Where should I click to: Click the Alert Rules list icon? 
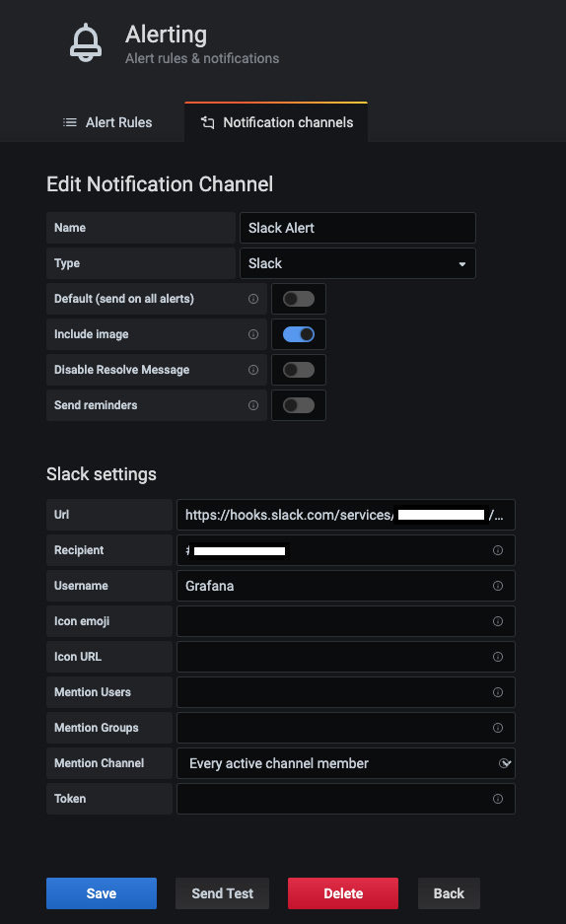70,122
